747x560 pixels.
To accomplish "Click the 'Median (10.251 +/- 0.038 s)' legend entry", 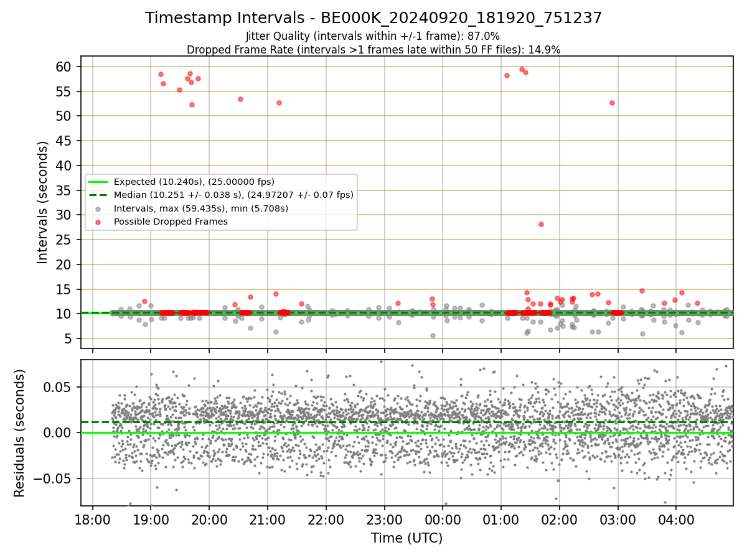I will coord(233,195).
